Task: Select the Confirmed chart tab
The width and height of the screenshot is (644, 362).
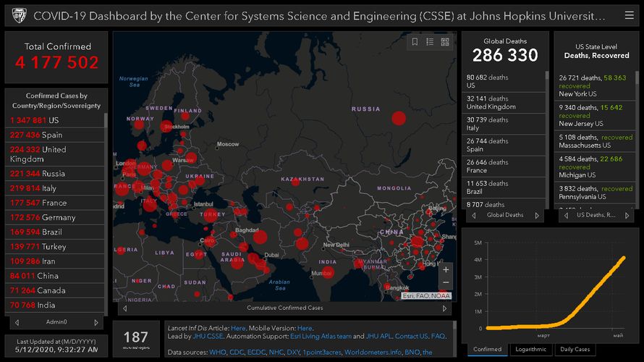Action: 487,349
